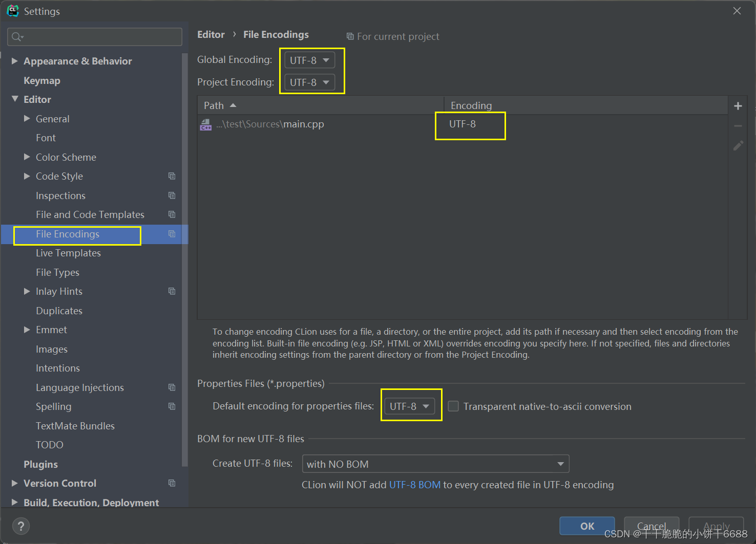Click UTF-8 encoding cell for main.cpp
The width and height of the screenshot is (756, 544).
click(x=463, y=124)
